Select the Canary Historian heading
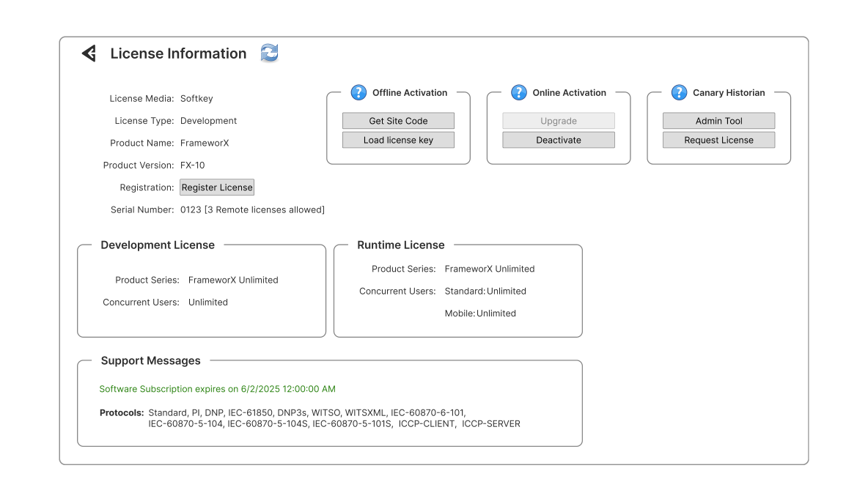Image resolution: width=868 pixels, height=501 pixels. 729,92
